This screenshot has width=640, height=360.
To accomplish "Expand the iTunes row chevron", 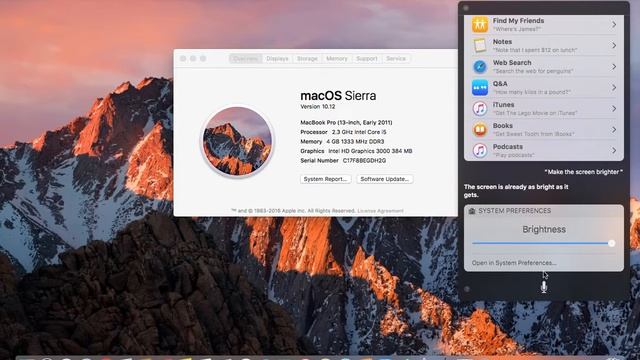I will click(614, 109).
